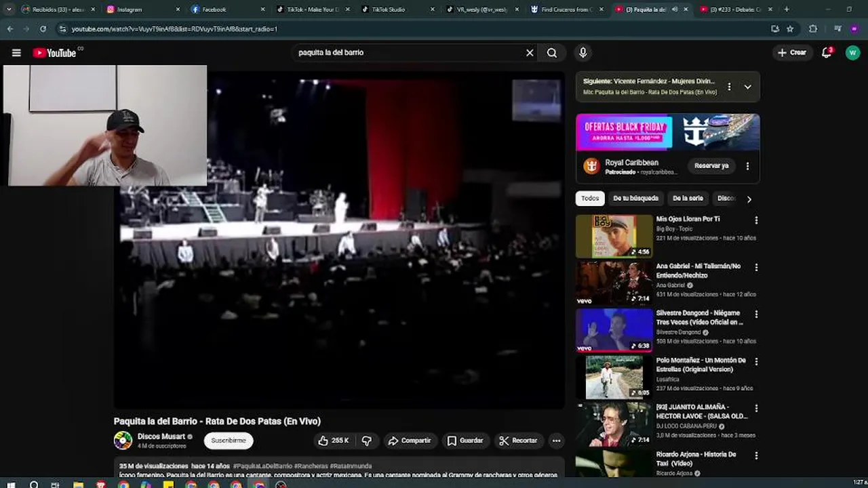Screen dimensions: 868x488
Task: Switch to the Instagram browser tab
Action: (x=143, y=9)
